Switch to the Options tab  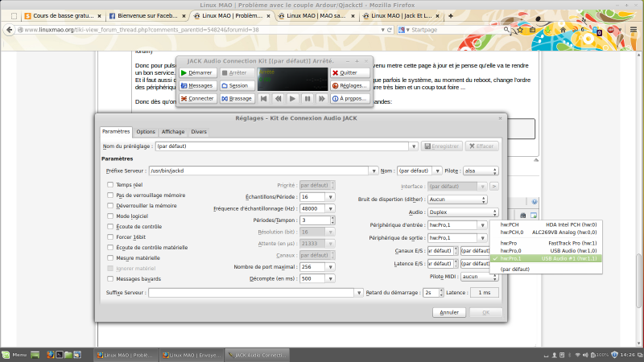(146, 132)
